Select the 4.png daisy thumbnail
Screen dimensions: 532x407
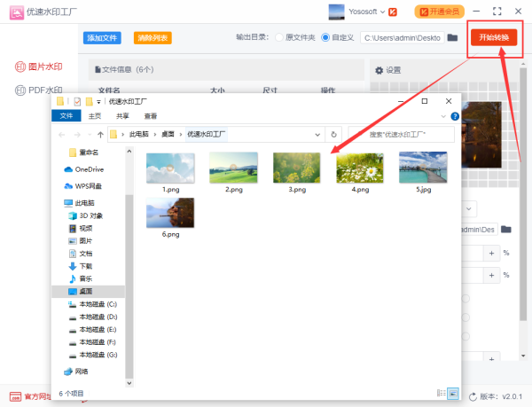360,168
